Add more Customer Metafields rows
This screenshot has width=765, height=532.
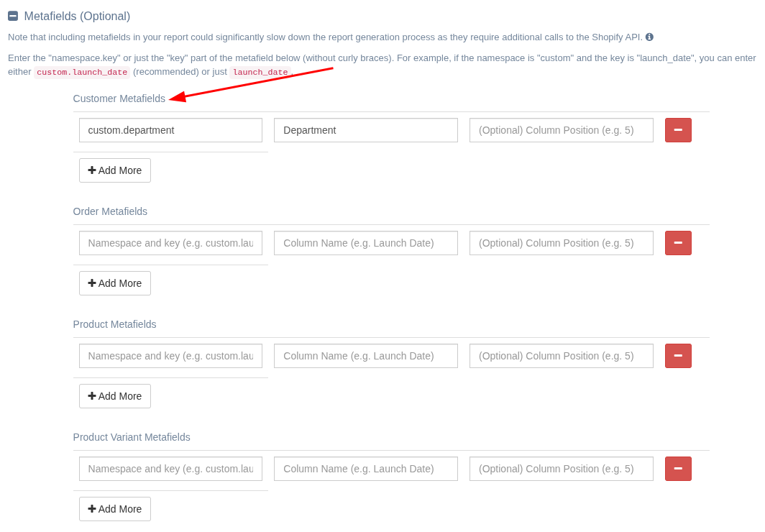pos(114,170)
